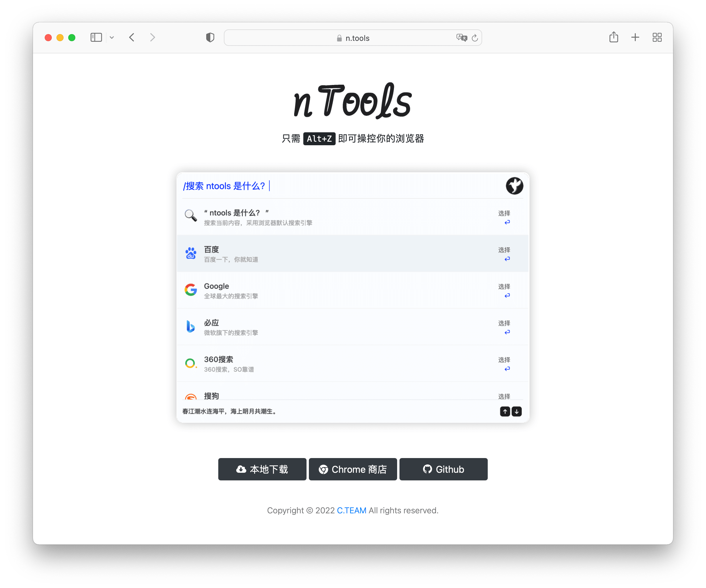Screen dimensions: 706x588
Task: Open a new tab with plus icon
Action: pos(635,37)
